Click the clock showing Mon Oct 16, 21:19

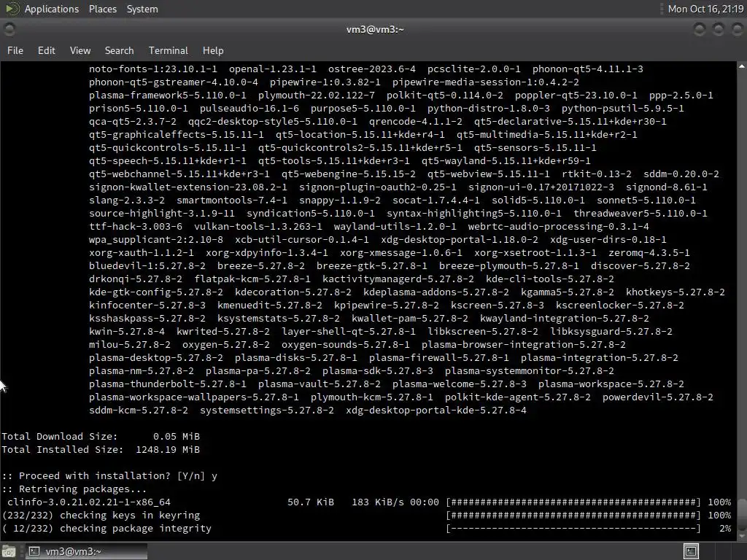point(705,9)
